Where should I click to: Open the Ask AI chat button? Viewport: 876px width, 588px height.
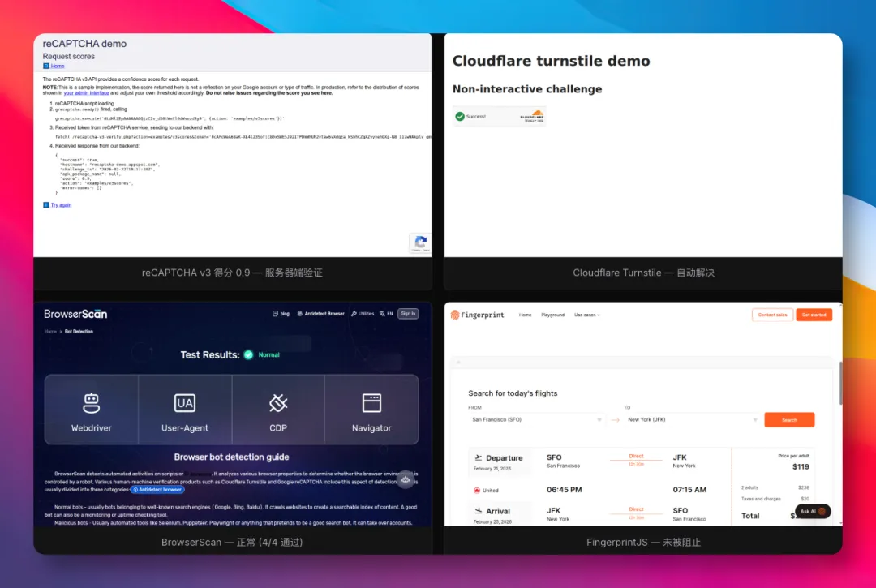coord(813,511)
